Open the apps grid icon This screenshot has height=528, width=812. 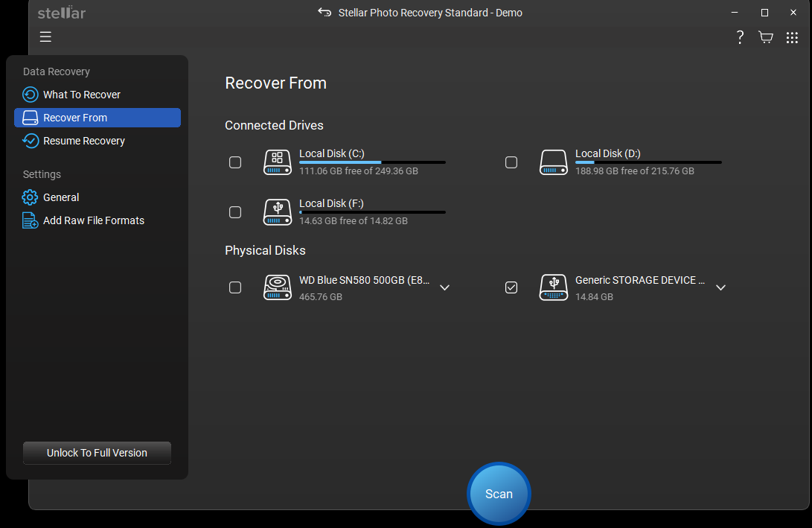pos(792,37)
